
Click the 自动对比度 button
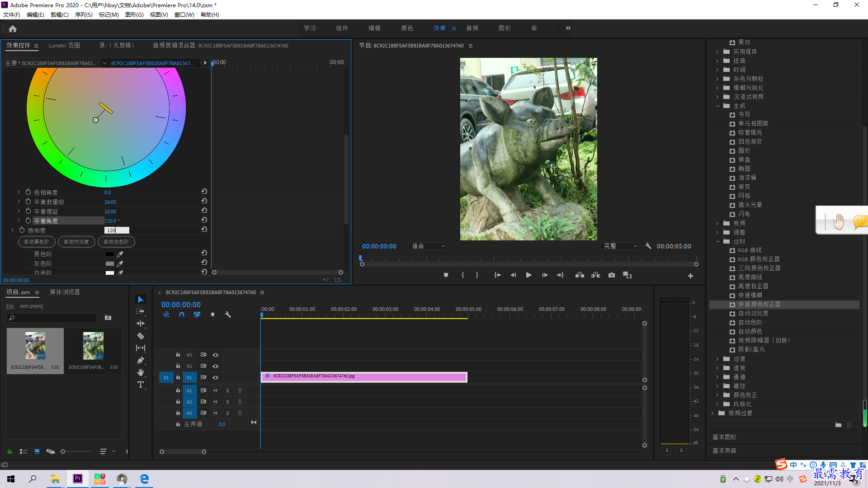76,242
